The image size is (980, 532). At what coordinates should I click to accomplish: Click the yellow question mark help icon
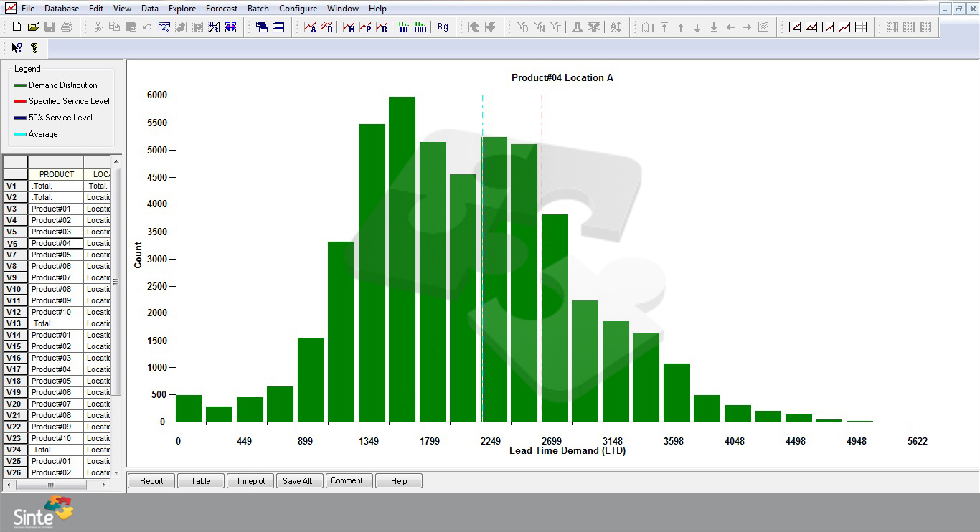34,48
